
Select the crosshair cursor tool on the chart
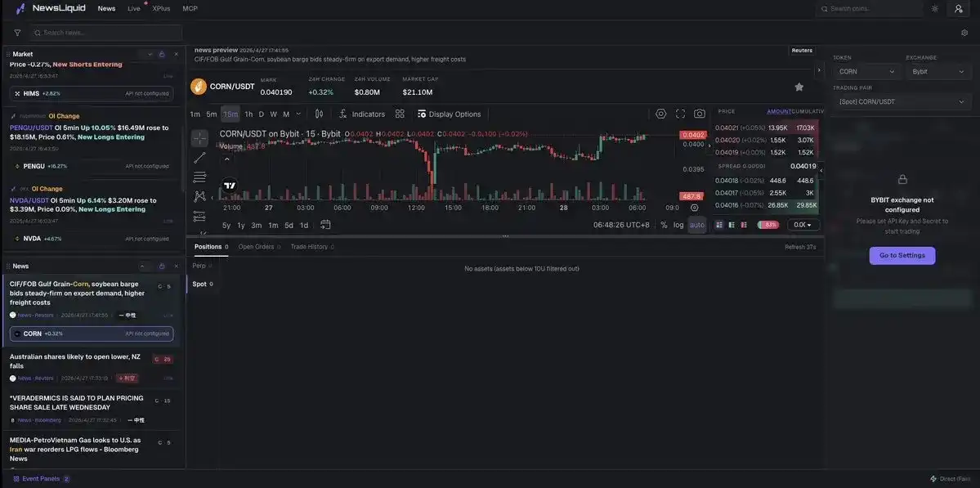coord(199,138)
